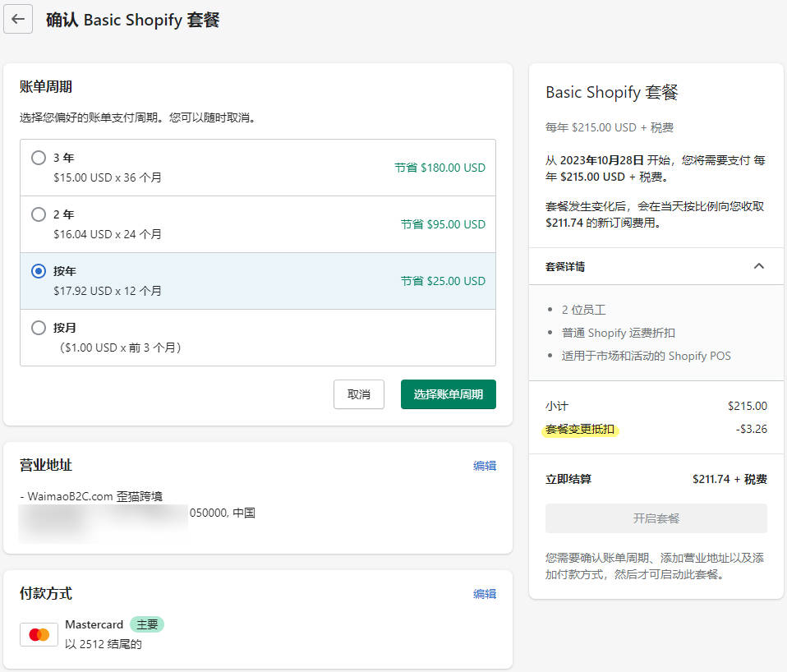Click $16.04 USD x 24 个月 text
The height and width of the screenshot is (672, 787).
[x=108, y=234]
